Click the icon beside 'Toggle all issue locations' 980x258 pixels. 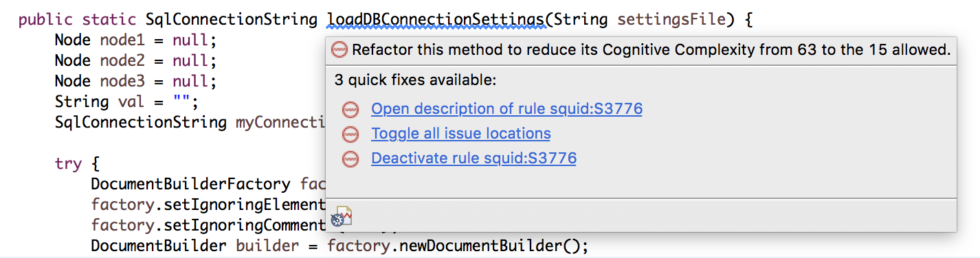click(350, 134)
